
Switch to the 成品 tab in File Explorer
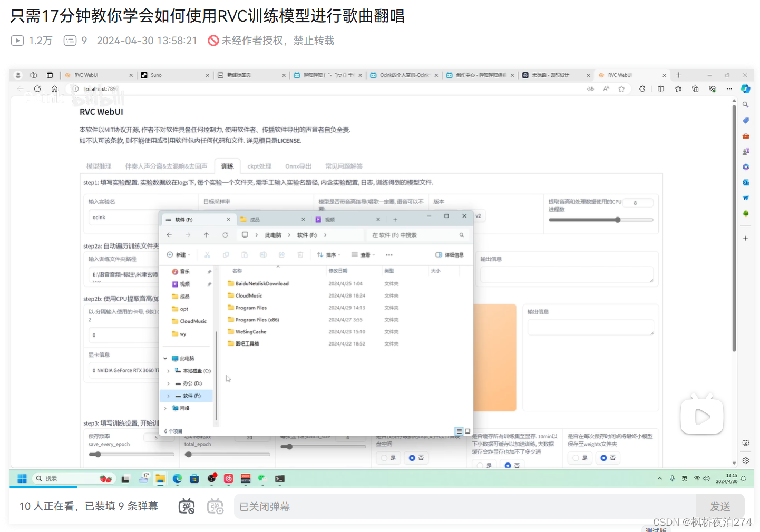click(273, 220)
